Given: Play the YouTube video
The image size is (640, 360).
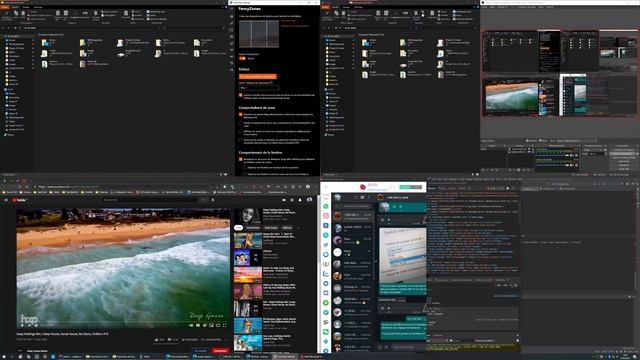Looking at the screenshot, I should [x=22, y=325].
